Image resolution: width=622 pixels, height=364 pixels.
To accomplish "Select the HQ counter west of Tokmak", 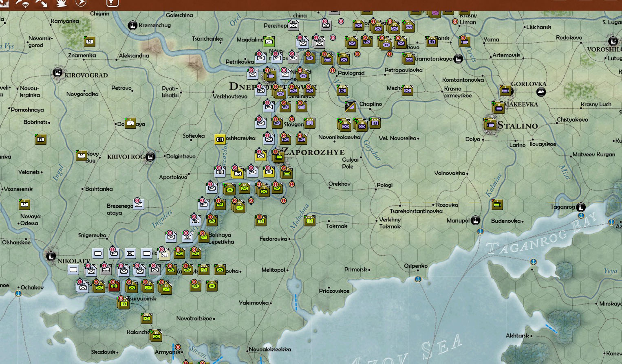I will [309, 220].
